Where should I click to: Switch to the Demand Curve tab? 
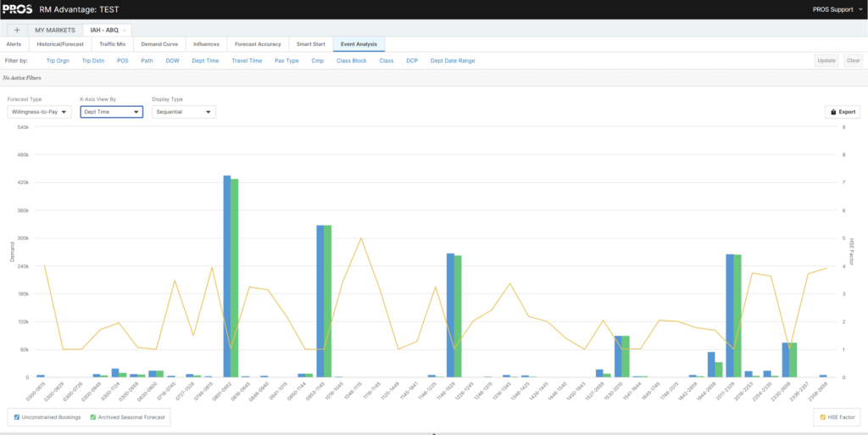(x=159, y=44)
